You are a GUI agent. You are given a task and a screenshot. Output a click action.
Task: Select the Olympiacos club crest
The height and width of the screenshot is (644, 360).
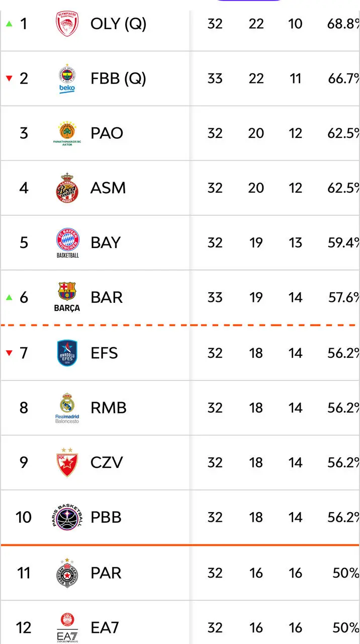coord(67,24)
